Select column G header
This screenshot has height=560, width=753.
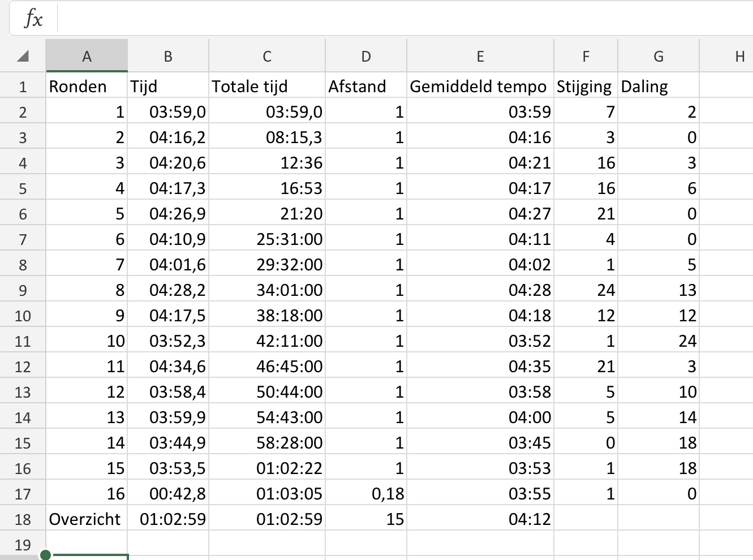659,56
